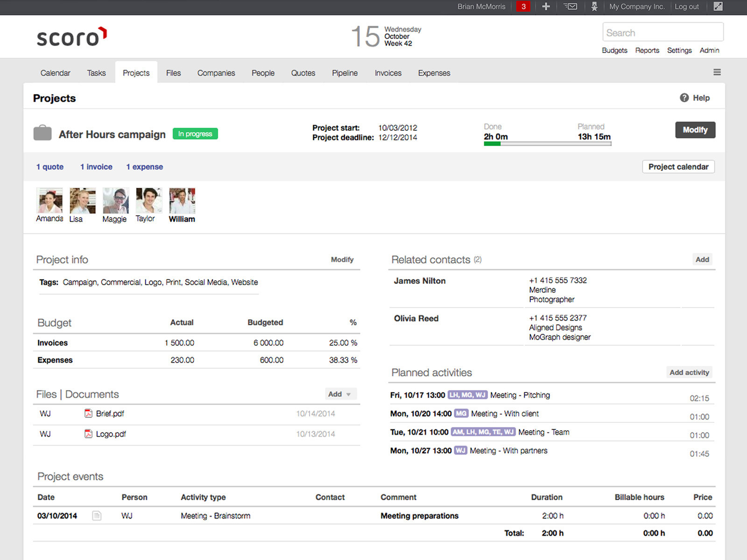Click the project briefcase icon

[42, 133]
